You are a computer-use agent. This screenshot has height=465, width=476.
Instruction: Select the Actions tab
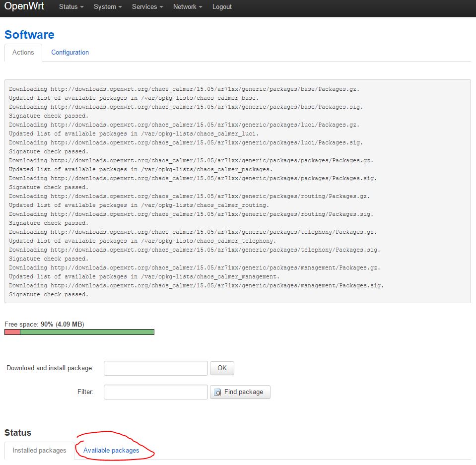tap(23, 52)
